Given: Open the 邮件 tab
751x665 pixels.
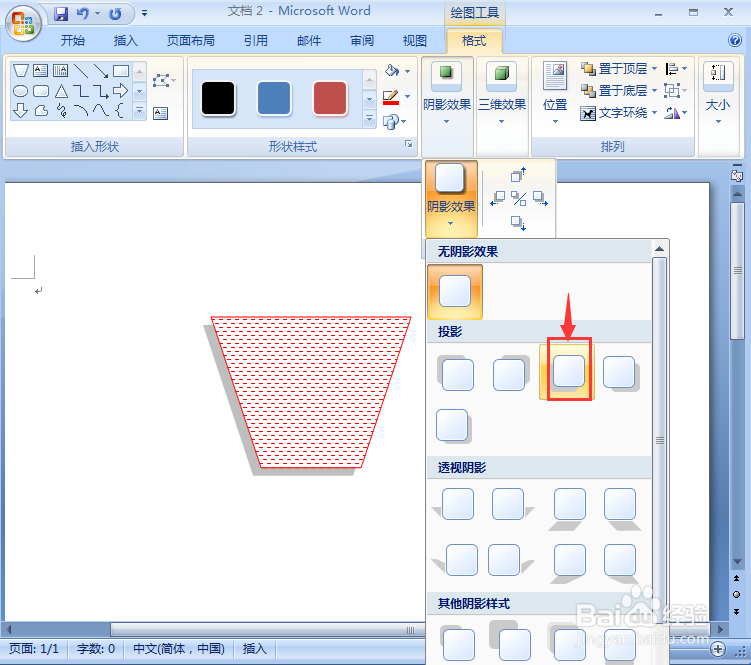Looking at the screenshot, I should (x=309, y=41).
